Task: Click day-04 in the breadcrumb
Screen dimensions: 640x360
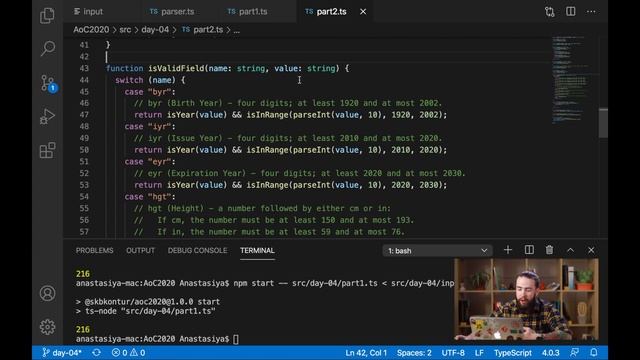Action: pos(155,29)
